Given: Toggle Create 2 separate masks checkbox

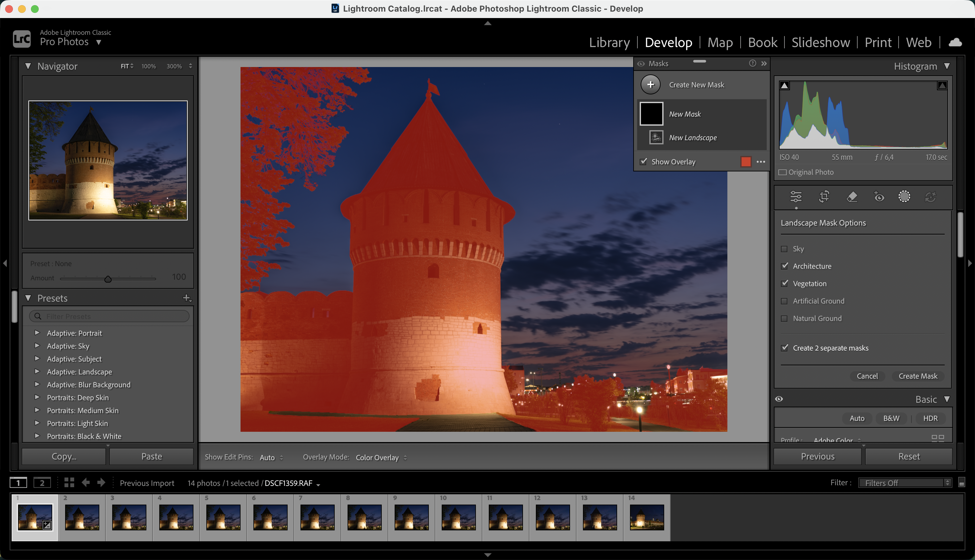Looking at the screenshot, I should pyautogui.click(x=784, y=348).
